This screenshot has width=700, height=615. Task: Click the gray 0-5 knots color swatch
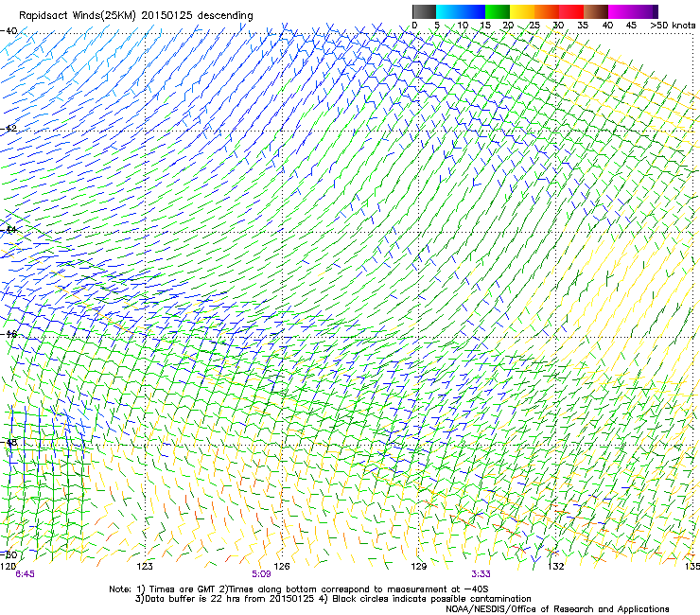(x=424, y=11)
